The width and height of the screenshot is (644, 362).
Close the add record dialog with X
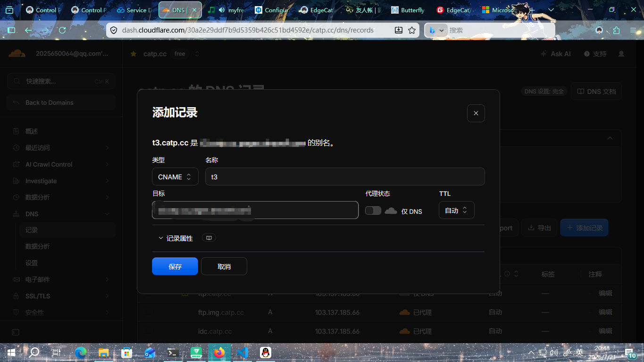(476, 113)
